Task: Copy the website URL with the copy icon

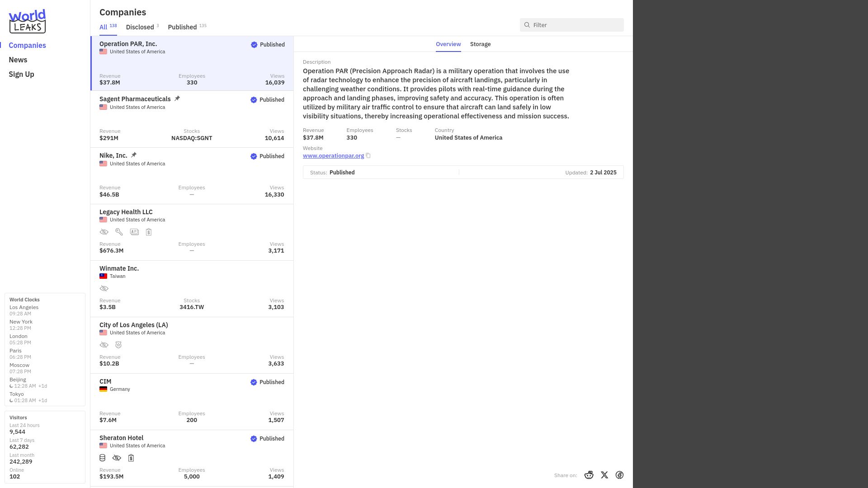Action: 368,156
